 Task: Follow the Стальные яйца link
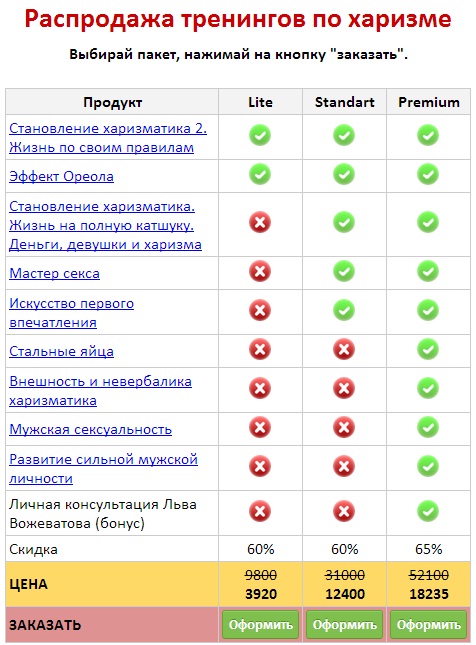[61, 351]
